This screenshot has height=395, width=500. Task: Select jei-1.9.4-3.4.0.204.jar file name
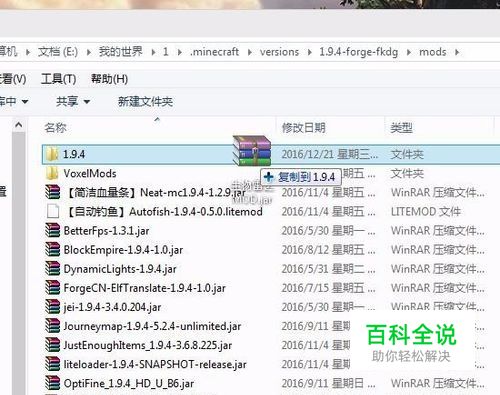tap(112, 307)
